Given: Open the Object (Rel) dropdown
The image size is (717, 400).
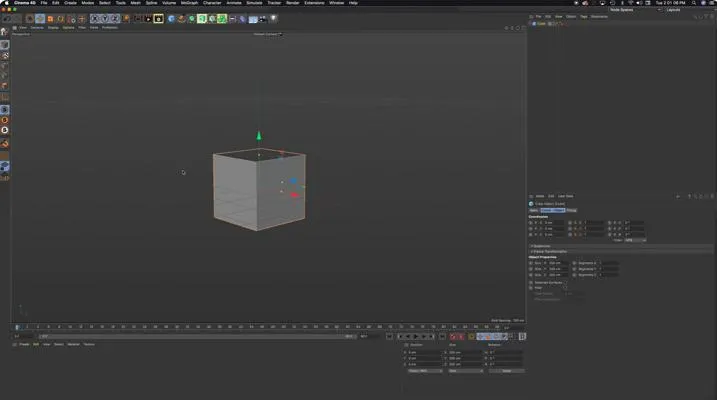Looking at the screenshot, I should point(425,371).
